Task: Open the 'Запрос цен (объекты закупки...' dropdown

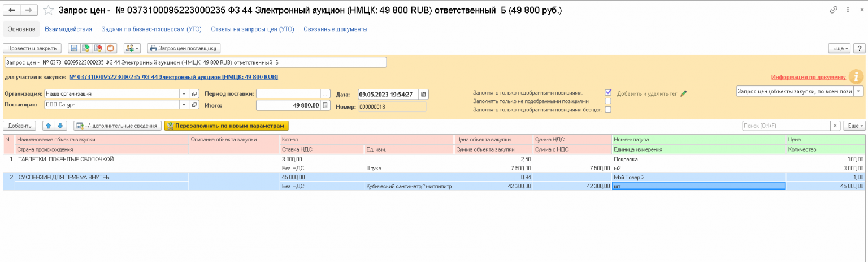Action: (x=858, y=91)
